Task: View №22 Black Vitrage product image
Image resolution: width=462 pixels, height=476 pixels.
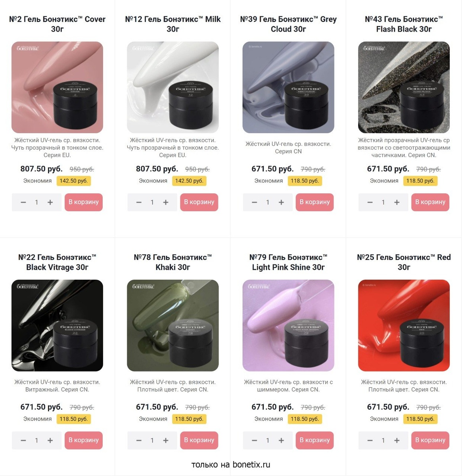Action: [57, 325]
